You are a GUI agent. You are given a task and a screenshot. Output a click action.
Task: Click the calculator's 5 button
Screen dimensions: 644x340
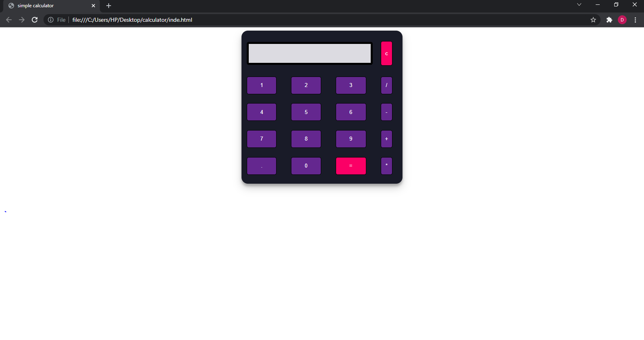306,112
